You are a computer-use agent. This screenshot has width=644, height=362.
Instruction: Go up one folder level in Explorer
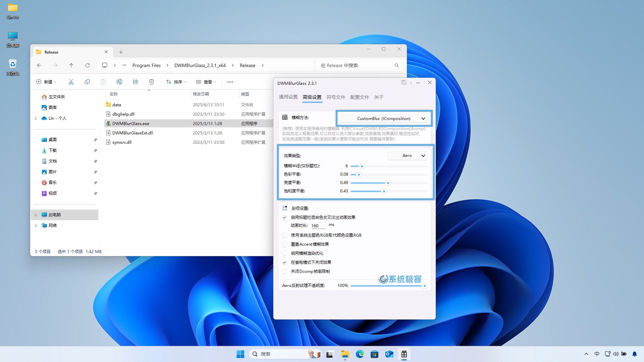coord(71,65)
